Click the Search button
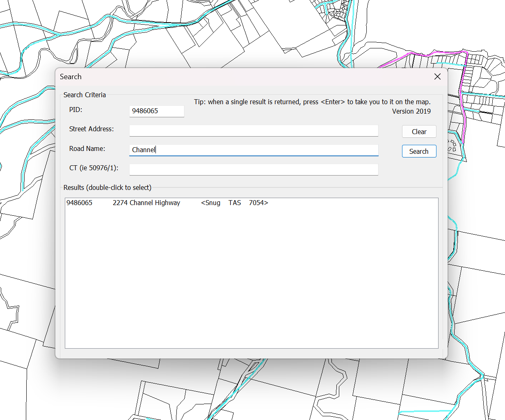 419,151
